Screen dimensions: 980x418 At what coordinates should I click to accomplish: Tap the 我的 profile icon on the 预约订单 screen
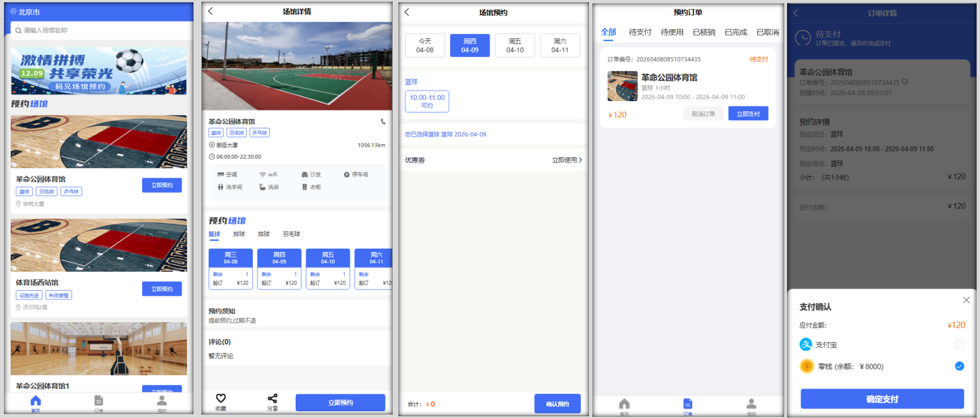coord(752,404)
